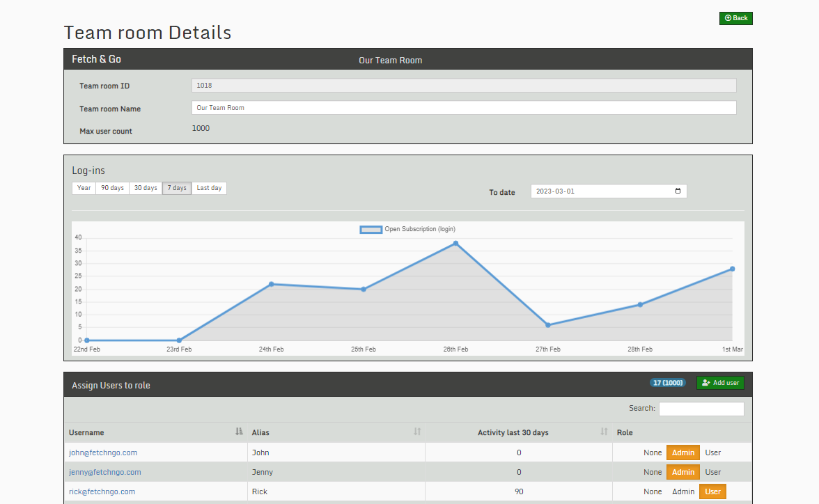Open john@fetchngo.com user link
This screenshot has height=504, width=819.
pyautogui.click(x=102, y=452)
